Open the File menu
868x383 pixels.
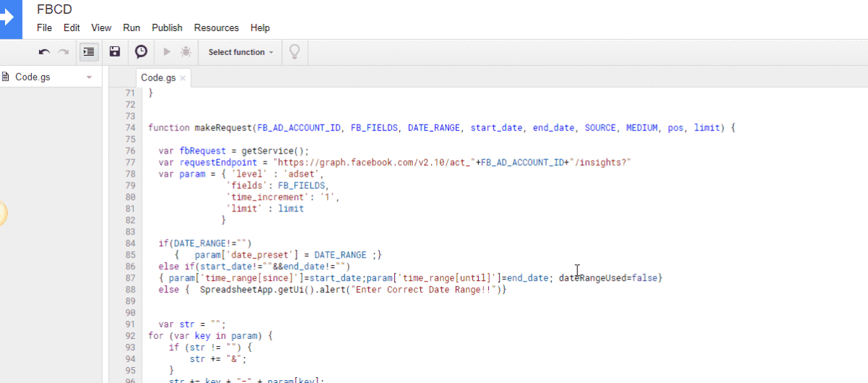[x=44, y=28]
